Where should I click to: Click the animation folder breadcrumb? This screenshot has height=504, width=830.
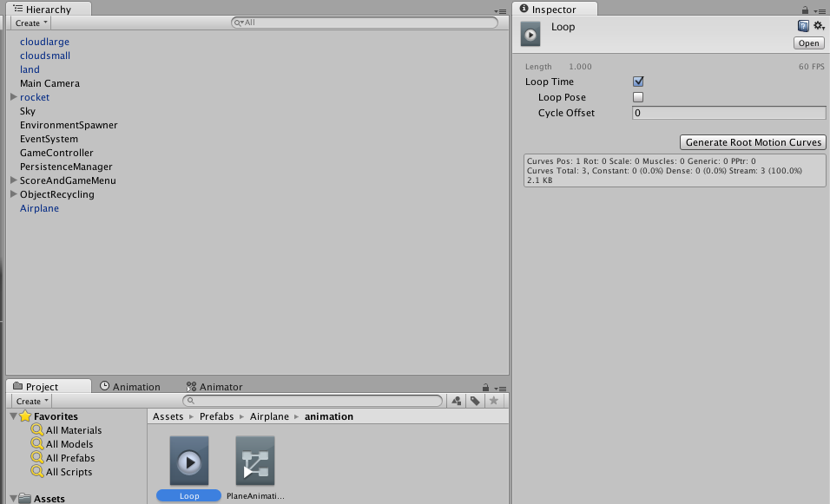[x=329, y=416]
